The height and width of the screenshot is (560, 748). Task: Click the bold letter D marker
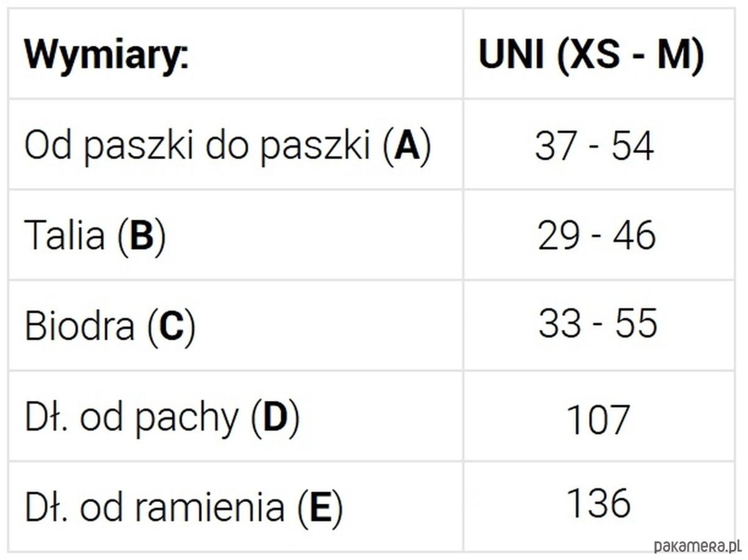pyautogui.click(x=275, y=417)
